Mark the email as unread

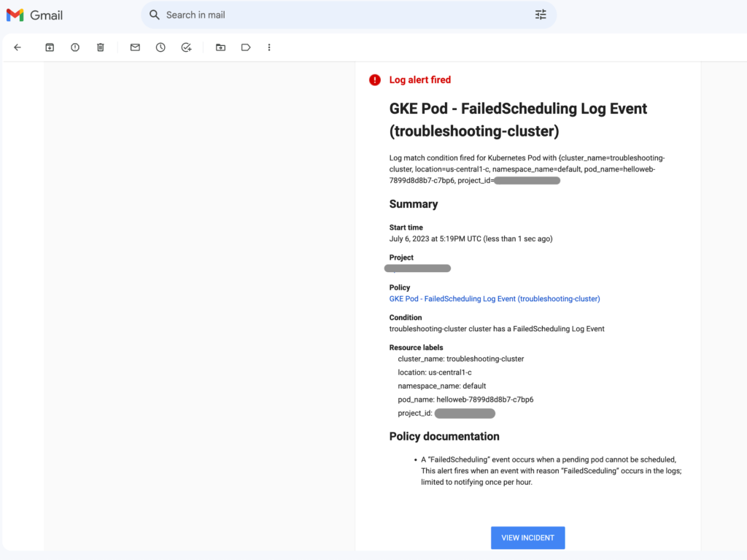(x=134, y=47)
